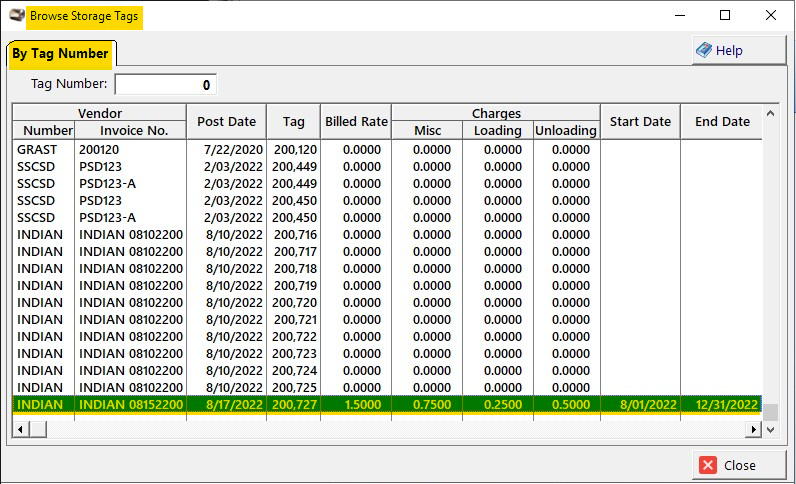Select tag 200,717 row
Screen dimensions: 796x484
387,252
